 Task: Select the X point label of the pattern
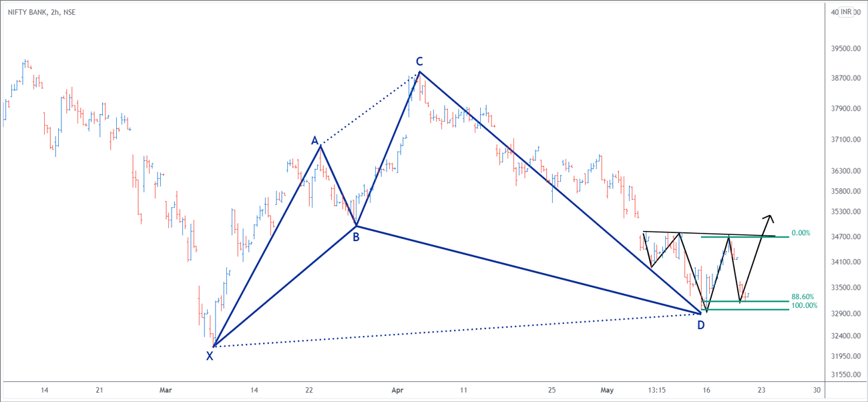click(210, 356)
